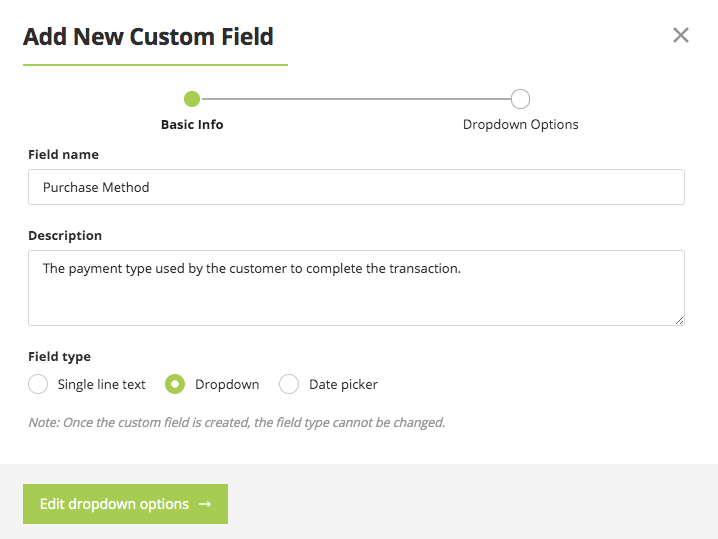Viewport: 718px width, 539px height.
Task: Go to the Basic Info step circle
Action: pos(192,99)
